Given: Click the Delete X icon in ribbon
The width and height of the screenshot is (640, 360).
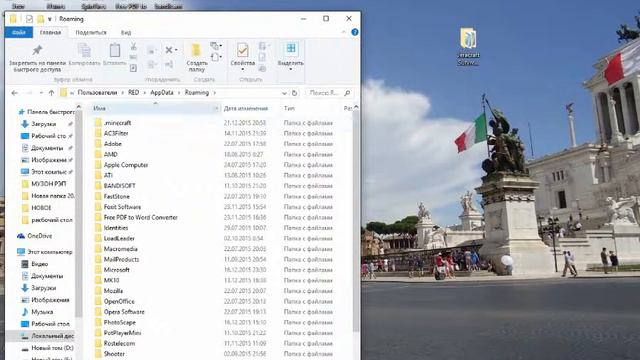Looking at the screenshot, I should coord(169,50).
